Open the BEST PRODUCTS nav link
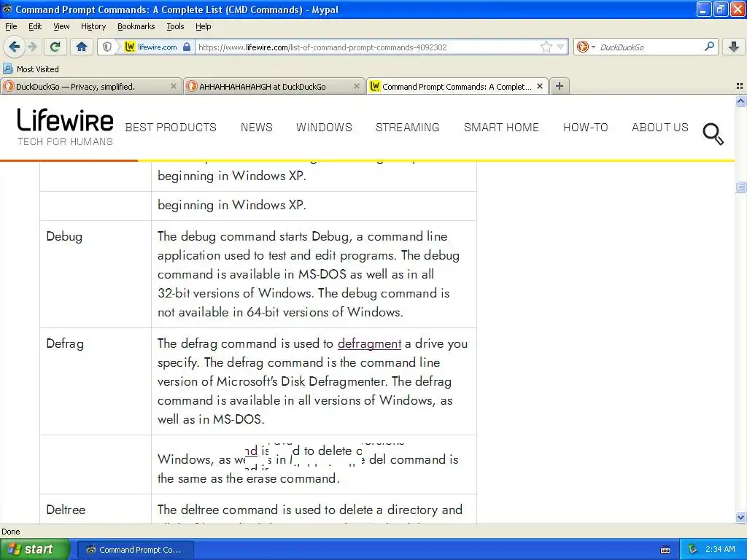 pos(171,127)
